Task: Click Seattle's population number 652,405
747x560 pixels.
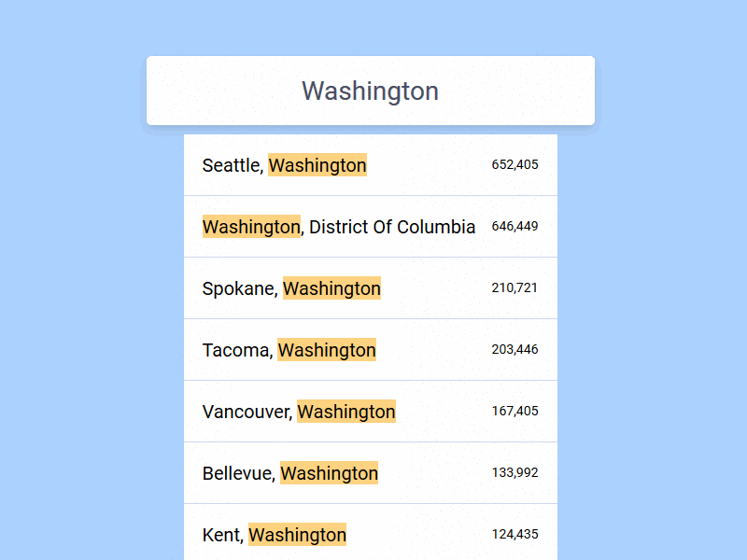Action: coord(514,165)
